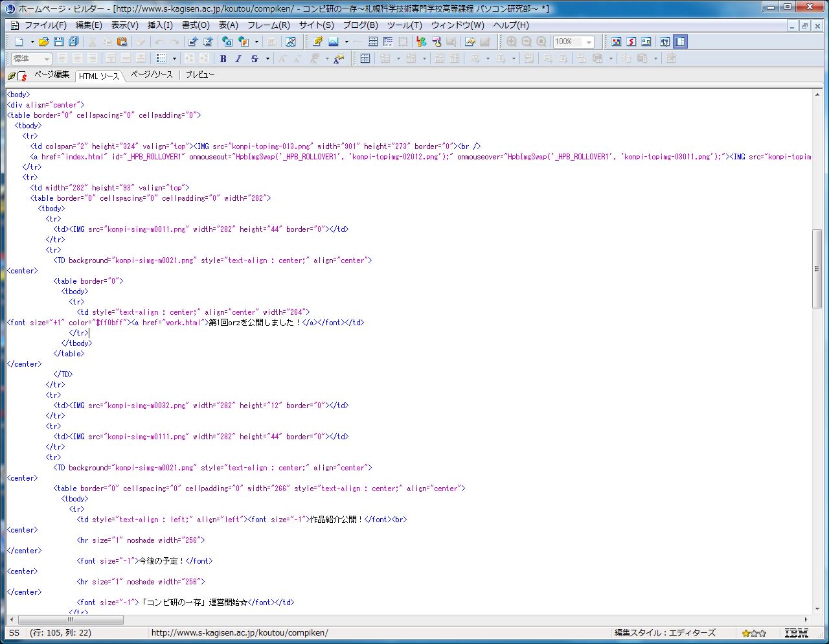829x644 pixels.
Task: Switch to the ページ/ソース tab
Action: (x=152, y=75)
